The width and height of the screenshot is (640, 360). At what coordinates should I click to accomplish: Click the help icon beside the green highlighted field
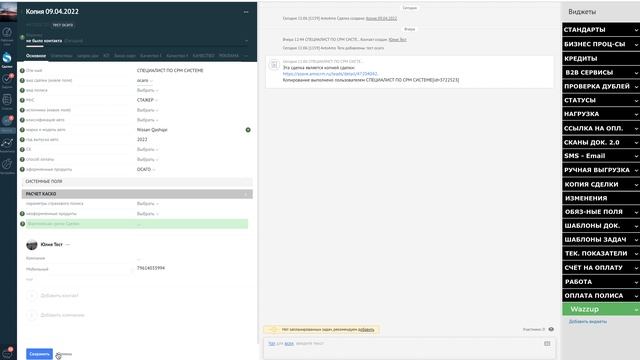point(22,224)
